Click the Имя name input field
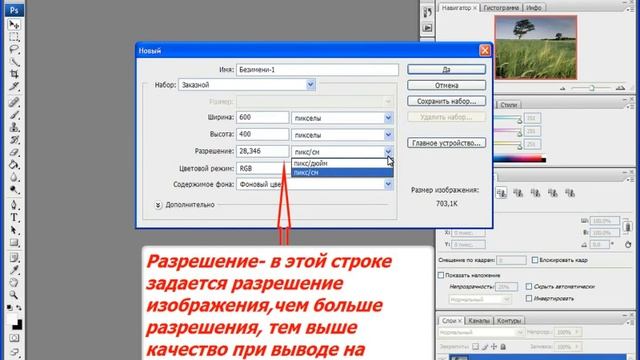This screenshot has width=640, height=360. pos(317,70)
